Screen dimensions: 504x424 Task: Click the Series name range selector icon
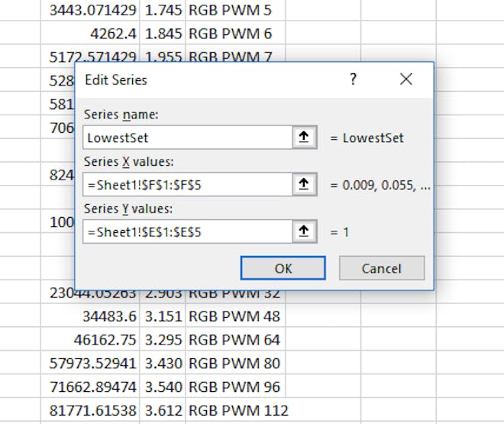click(x=304, y=138)
